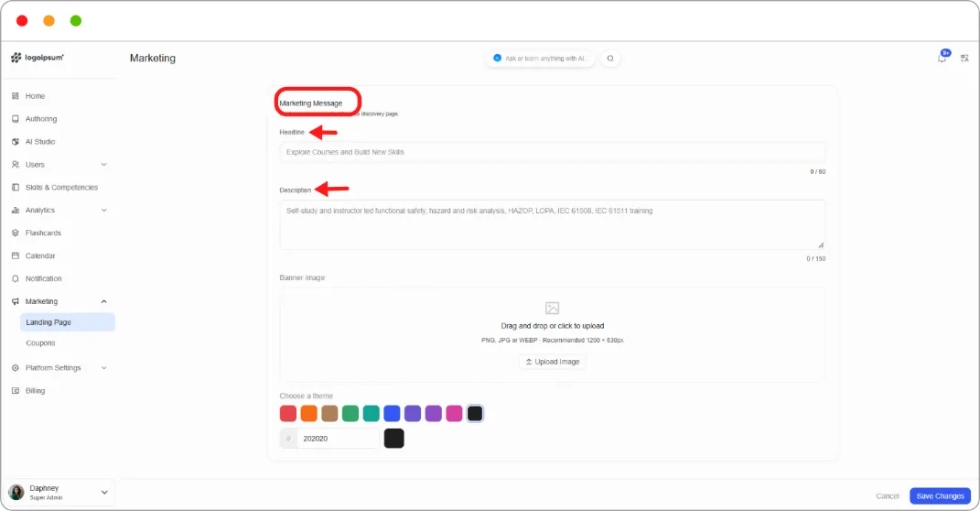Screen dimensions: 980x511
Task: Choose the green theme swatch
Action: pyautogui.click(x=350, y=413)
